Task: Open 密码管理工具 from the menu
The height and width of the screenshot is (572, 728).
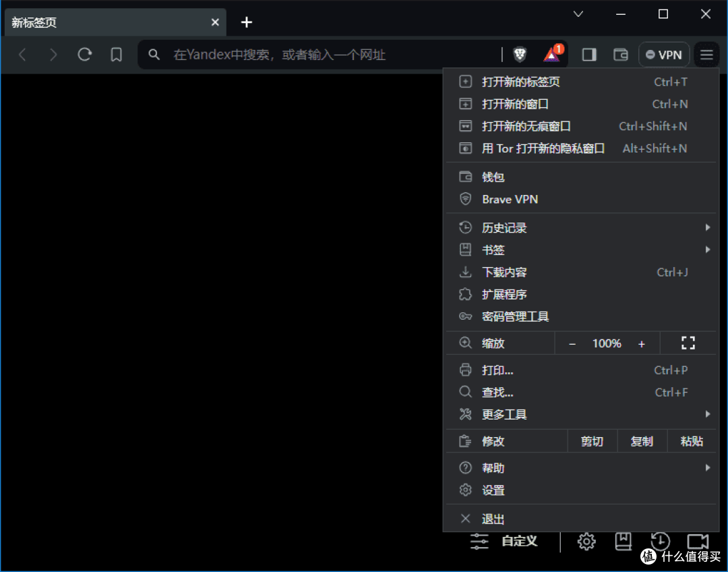Action: click(580, 316)
